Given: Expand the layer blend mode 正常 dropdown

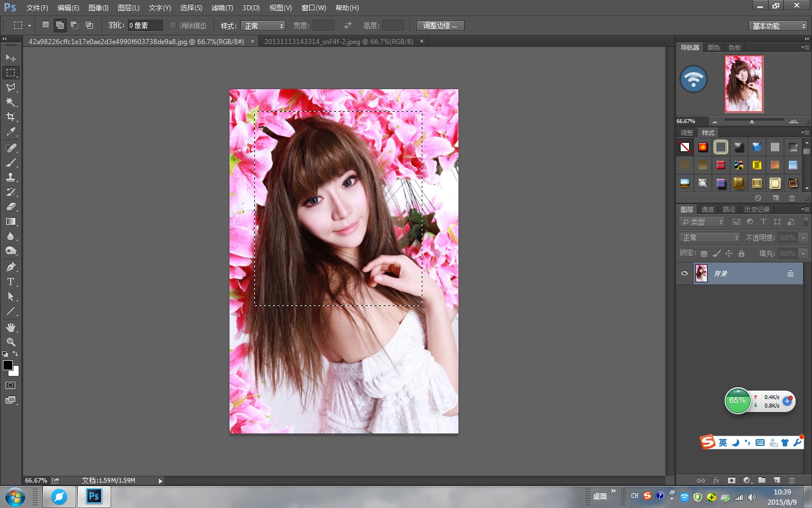Looking at the screenshot, I should point(709,238).
